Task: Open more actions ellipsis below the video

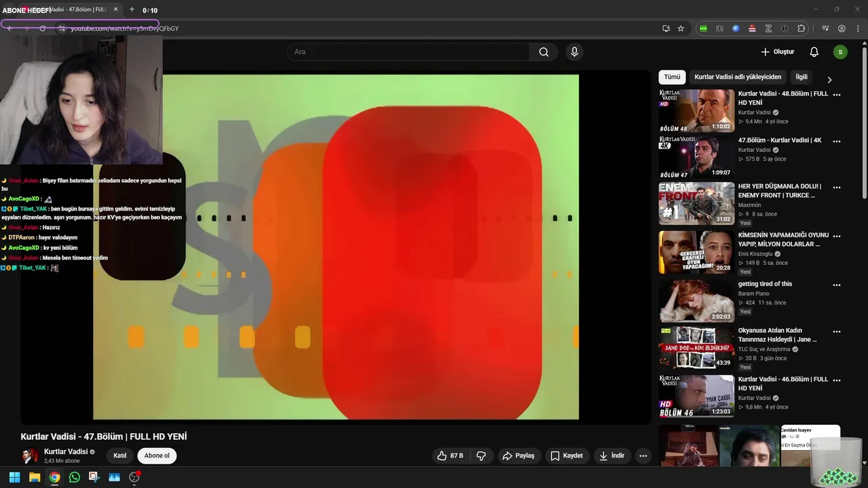Action: coord(643,455)
